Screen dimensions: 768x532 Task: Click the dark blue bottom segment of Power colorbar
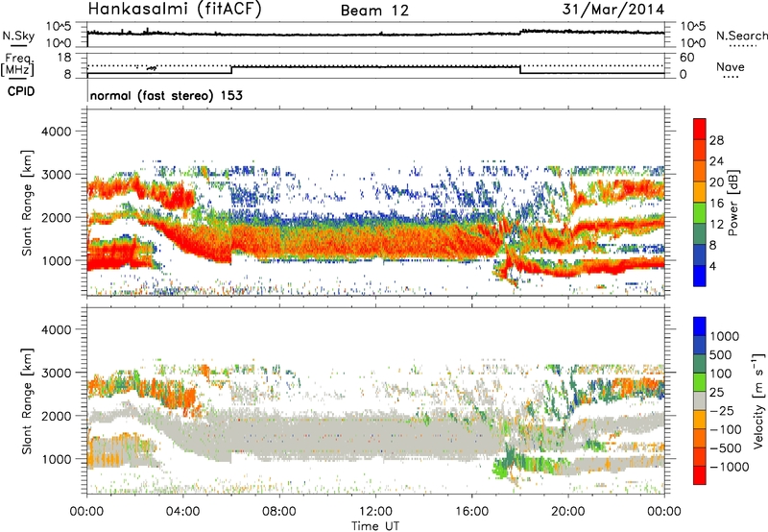(700, 276)
